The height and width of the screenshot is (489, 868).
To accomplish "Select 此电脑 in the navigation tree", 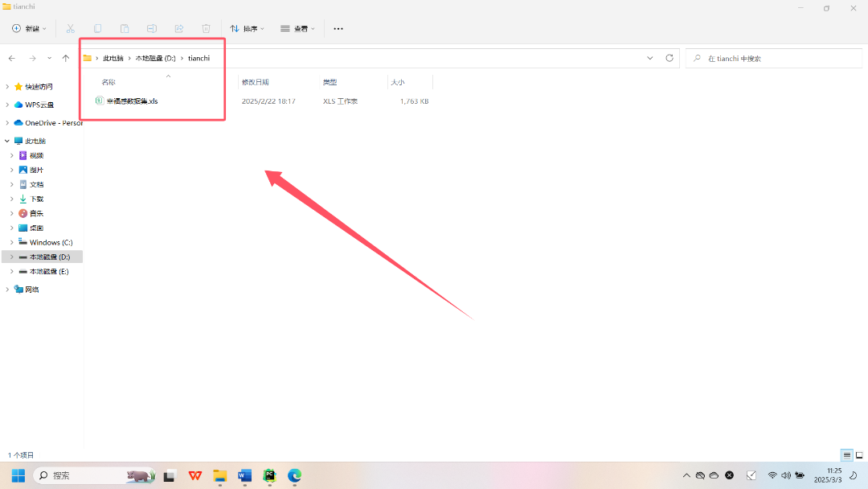I will (35, 141).
